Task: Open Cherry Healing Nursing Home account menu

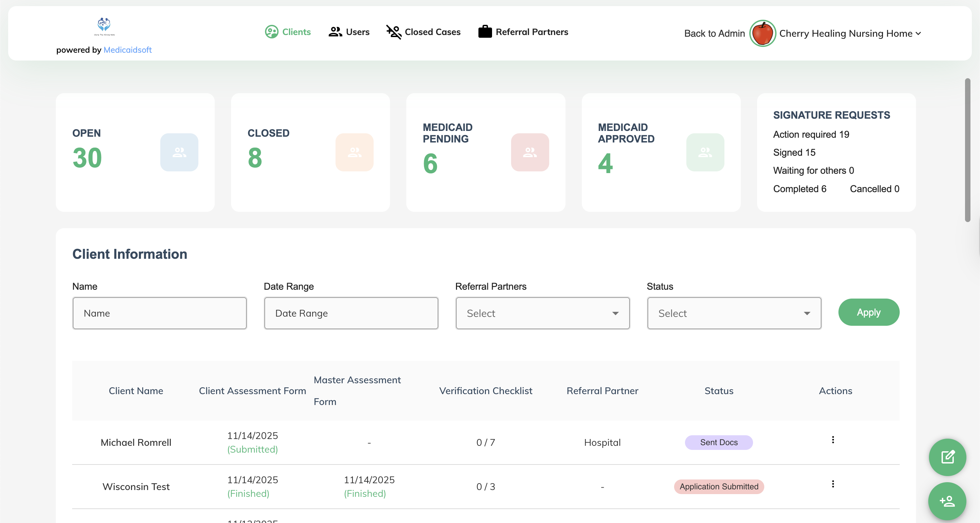Action: pyautogui.click(x=850, y=33)
